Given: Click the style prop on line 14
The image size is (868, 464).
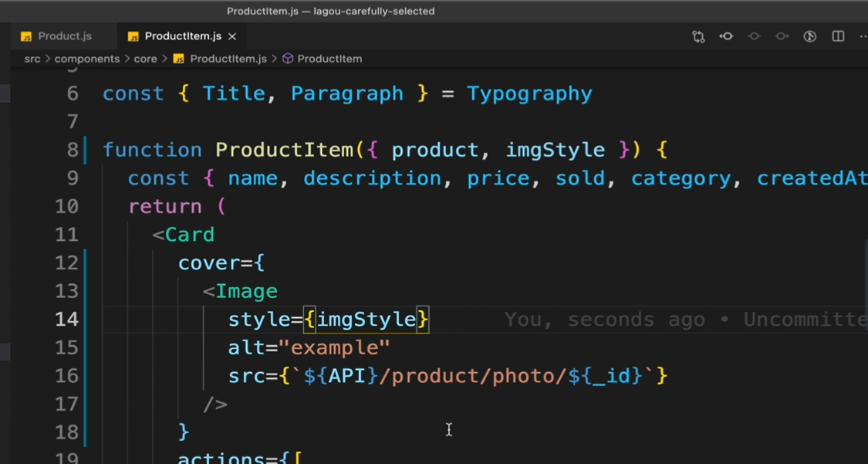Looking at the screenshot, I should click(x=259, y=320).
